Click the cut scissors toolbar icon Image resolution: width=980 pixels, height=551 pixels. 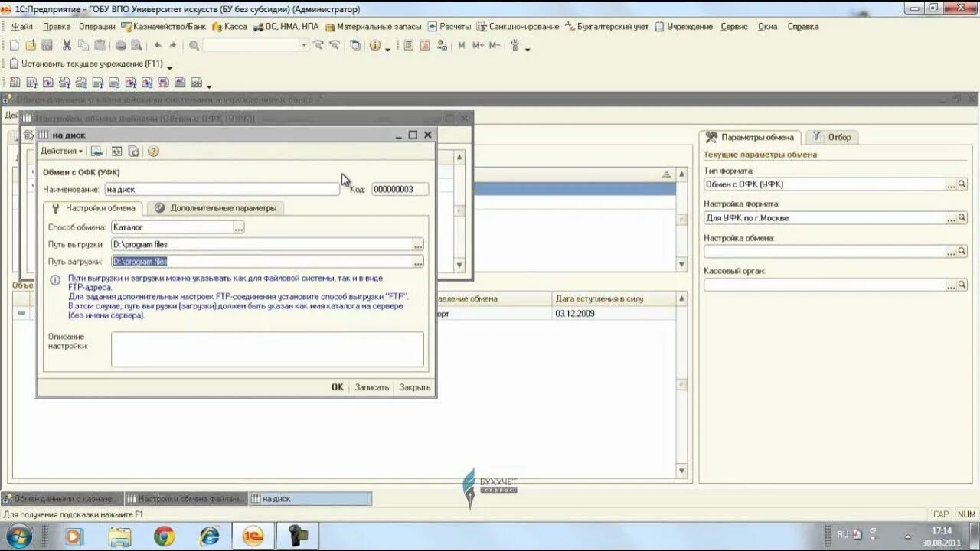tap(67, 46)
